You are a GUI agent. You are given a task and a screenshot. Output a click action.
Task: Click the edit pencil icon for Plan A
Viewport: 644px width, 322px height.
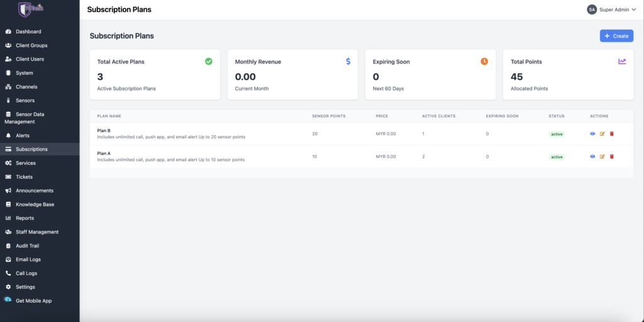pos(602,156)
